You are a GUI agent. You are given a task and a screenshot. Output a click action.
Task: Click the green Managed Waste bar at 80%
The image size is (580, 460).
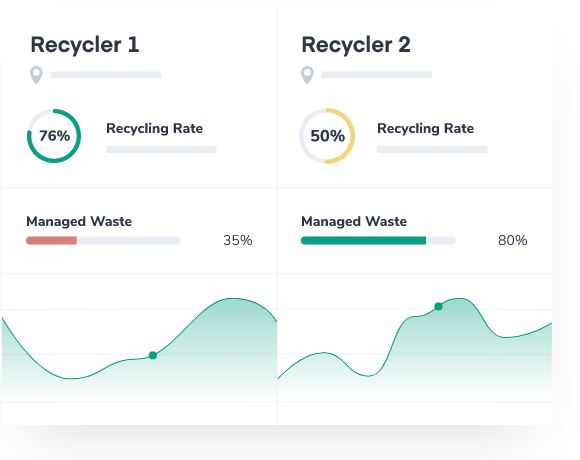pyautogui.click(x=364, y=241)
